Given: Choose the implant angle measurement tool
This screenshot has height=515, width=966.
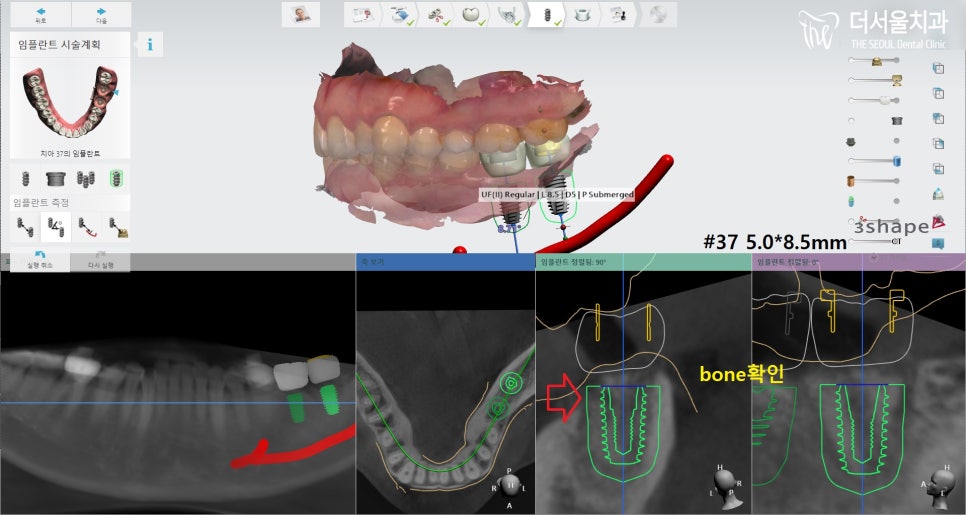Looking at the screenshot, I should click(55, 227).
